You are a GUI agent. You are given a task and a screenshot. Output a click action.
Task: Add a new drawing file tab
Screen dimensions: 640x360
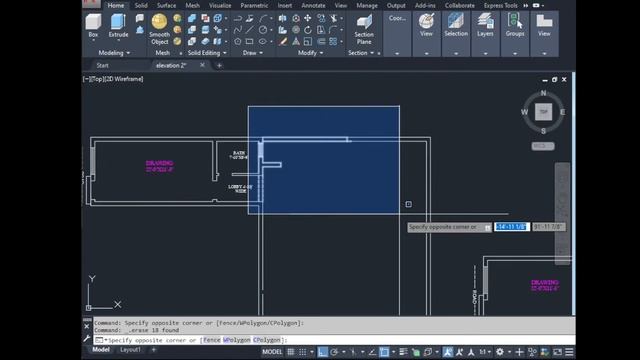pyautogui.click(x=219, y=65)
